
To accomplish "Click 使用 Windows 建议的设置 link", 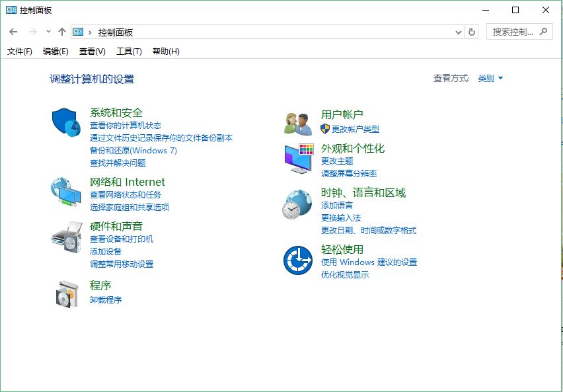I will 369,262.
